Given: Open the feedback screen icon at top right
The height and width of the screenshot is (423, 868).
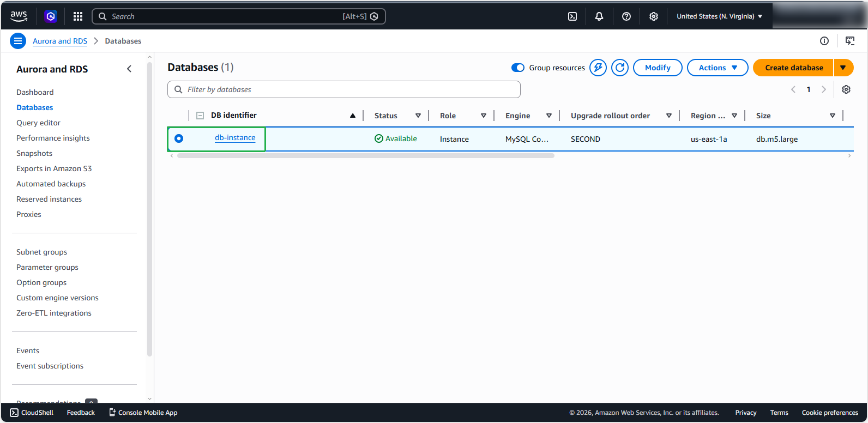Looking at the screenshot, I should point(850,41).
